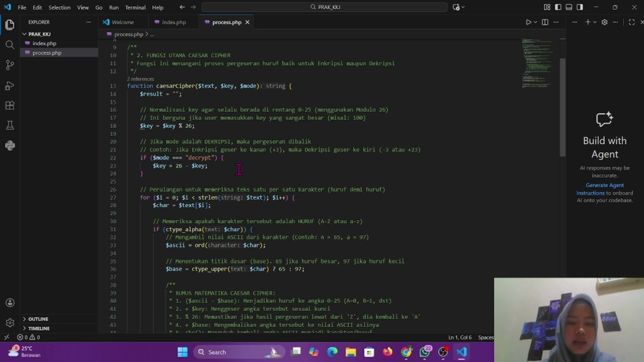
Task: Go back with the navigation arrow
Action: tap(182, 7)
